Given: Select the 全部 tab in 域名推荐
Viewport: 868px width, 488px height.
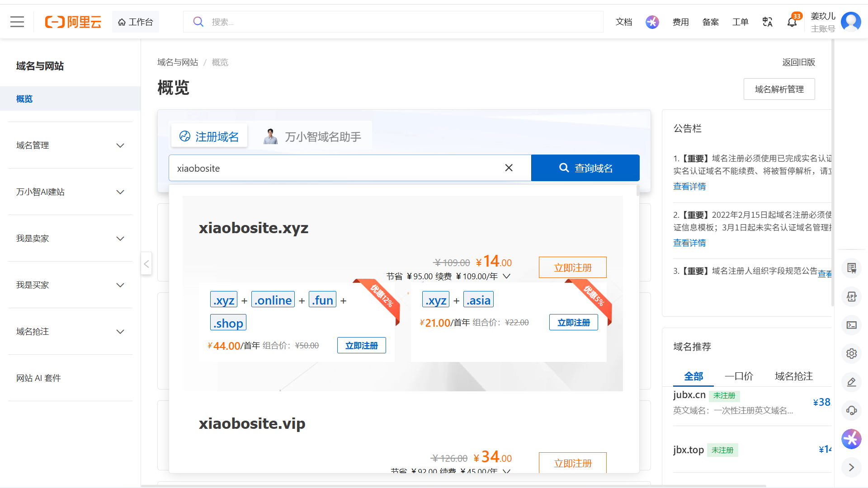Looking at the screenshot, I should 693,376.
